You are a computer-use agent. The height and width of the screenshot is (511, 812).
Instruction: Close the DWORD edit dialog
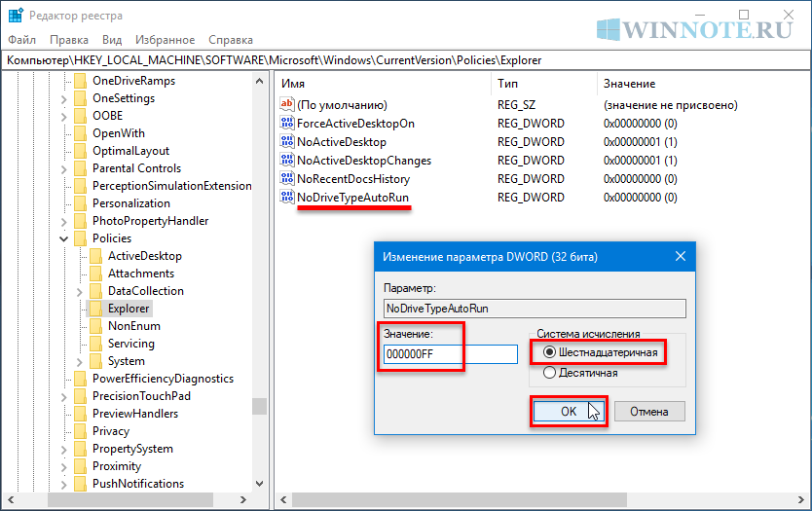[x=681, y=256]
